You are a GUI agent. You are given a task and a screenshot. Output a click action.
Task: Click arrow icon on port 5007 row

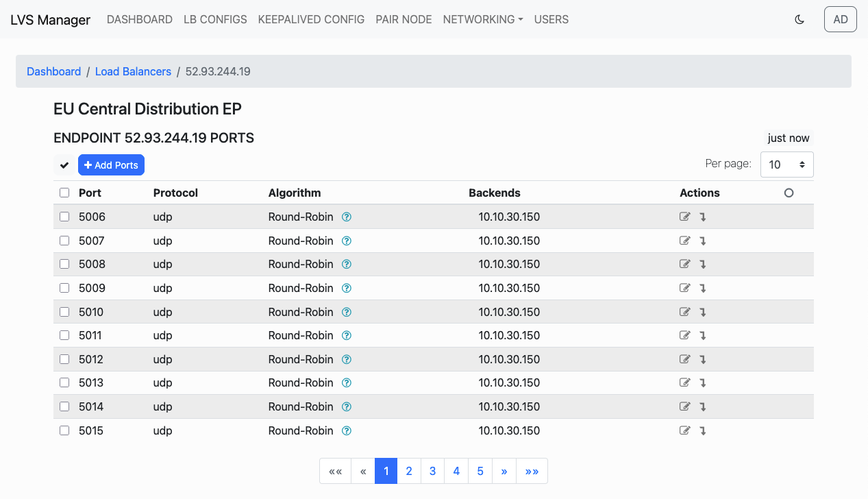click(703, 241)
